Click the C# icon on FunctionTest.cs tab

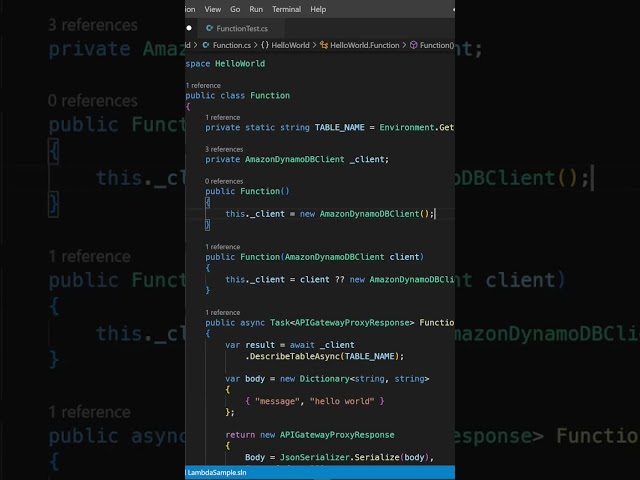click(x=209, y=28)
